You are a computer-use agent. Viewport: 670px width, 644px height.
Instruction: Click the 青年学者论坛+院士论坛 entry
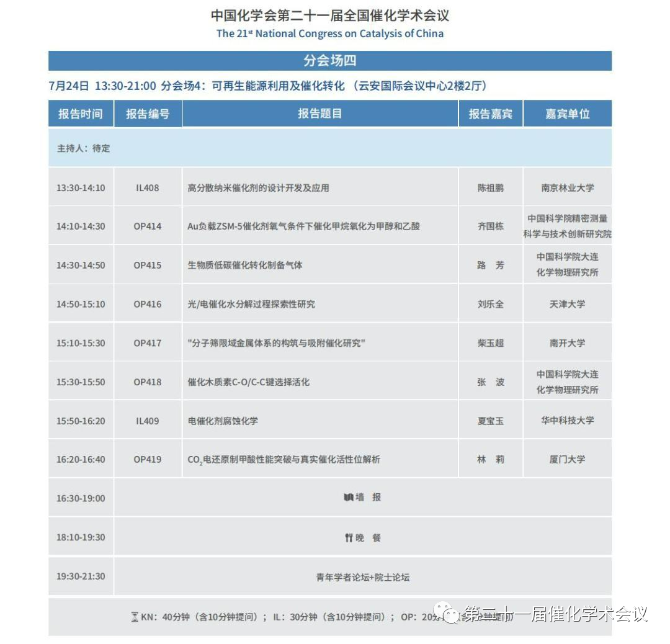[363, 578]
